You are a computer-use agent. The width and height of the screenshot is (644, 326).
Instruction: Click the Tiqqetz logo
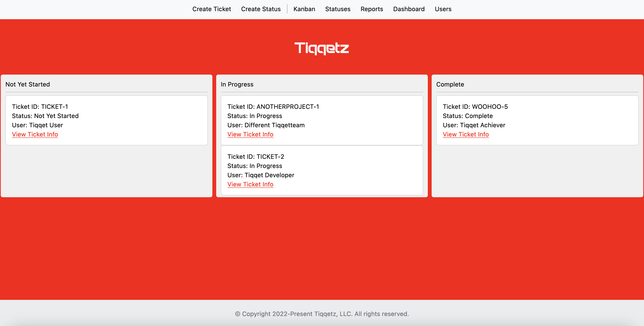322,48
